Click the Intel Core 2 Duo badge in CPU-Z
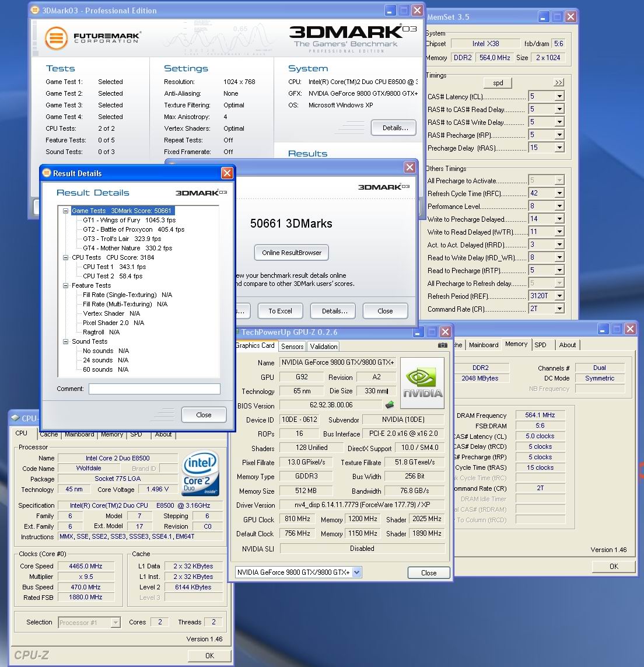The width and height of the screenshot is (644, 667). [200, 473]
